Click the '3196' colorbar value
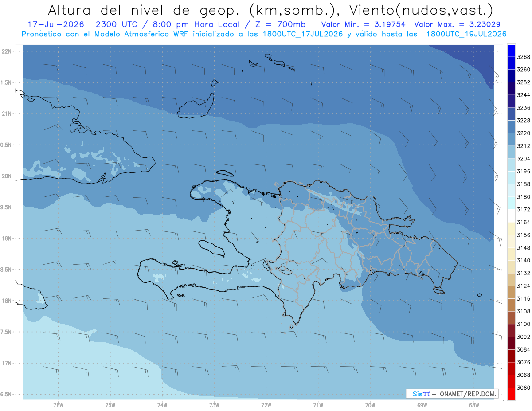The image size is (532, 411). coord(524,171)
